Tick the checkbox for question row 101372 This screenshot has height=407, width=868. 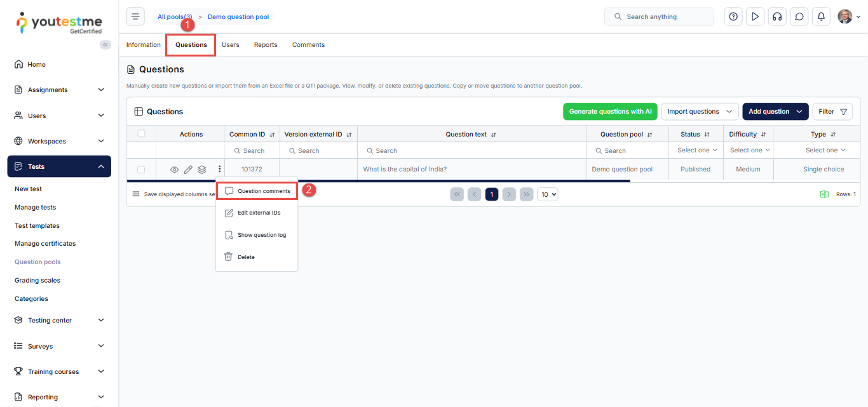point(142,170)
